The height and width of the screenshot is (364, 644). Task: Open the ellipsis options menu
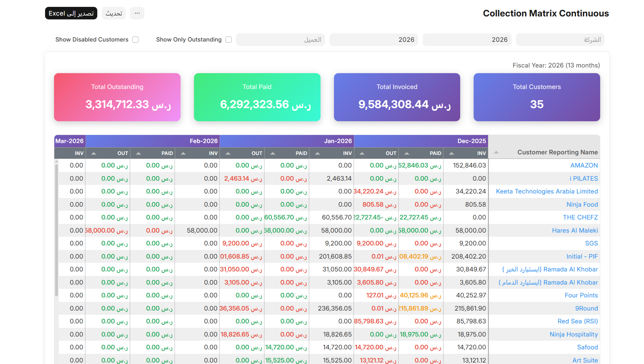click(137, 13)
